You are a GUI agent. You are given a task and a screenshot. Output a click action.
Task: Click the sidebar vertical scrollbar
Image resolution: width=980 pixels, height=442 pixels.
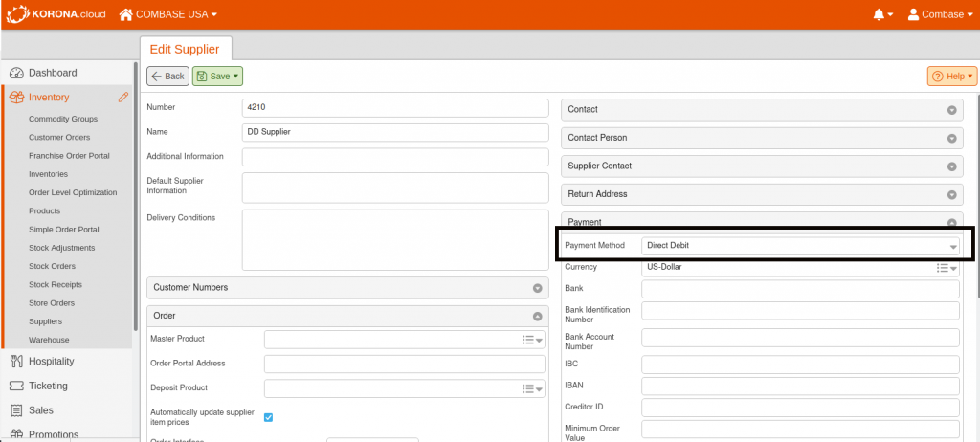(x=136, y=196)
